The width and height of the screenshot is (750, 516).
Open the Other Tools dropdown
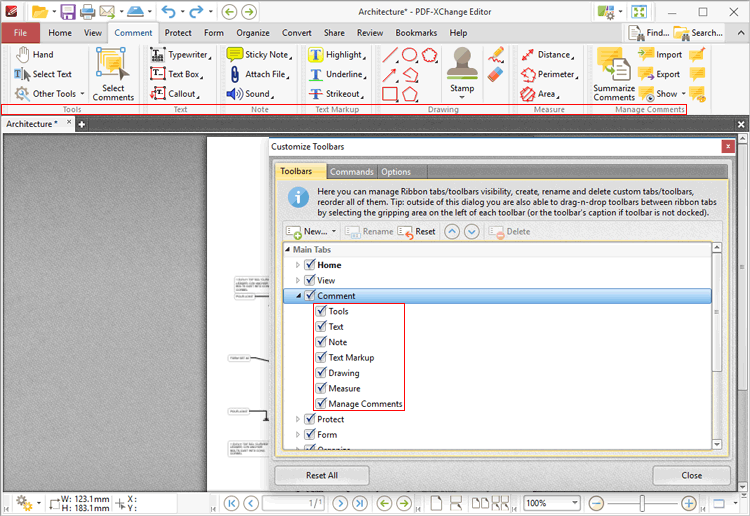[82, 94]
